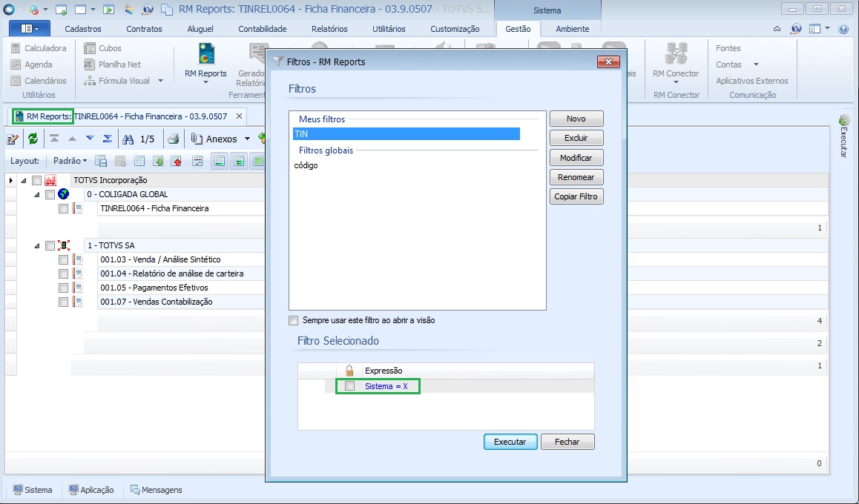The width and height of the screenshot is (859, 504).
Task: Check 001.04 - Relatório de análise de carteira
Action: pos(64,273)
